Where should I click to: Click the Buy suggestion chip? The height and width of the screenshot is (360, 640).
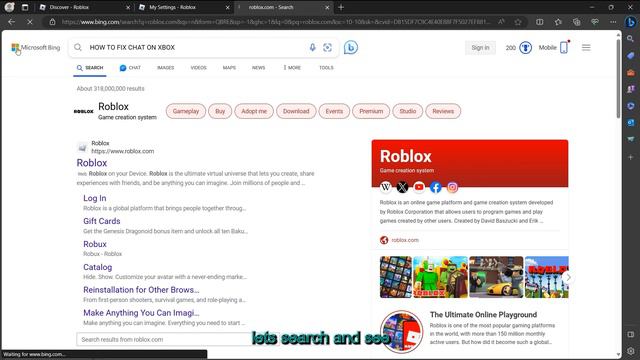coord(220,111)
